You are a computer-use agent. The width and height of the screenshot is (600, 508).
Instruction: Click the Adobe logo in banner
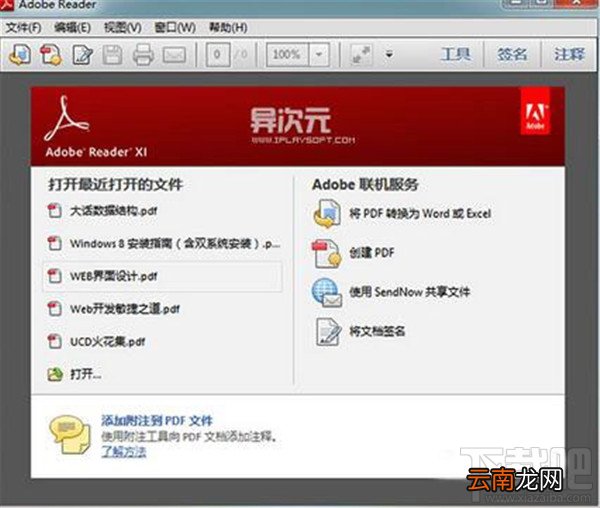coord(536,112)
